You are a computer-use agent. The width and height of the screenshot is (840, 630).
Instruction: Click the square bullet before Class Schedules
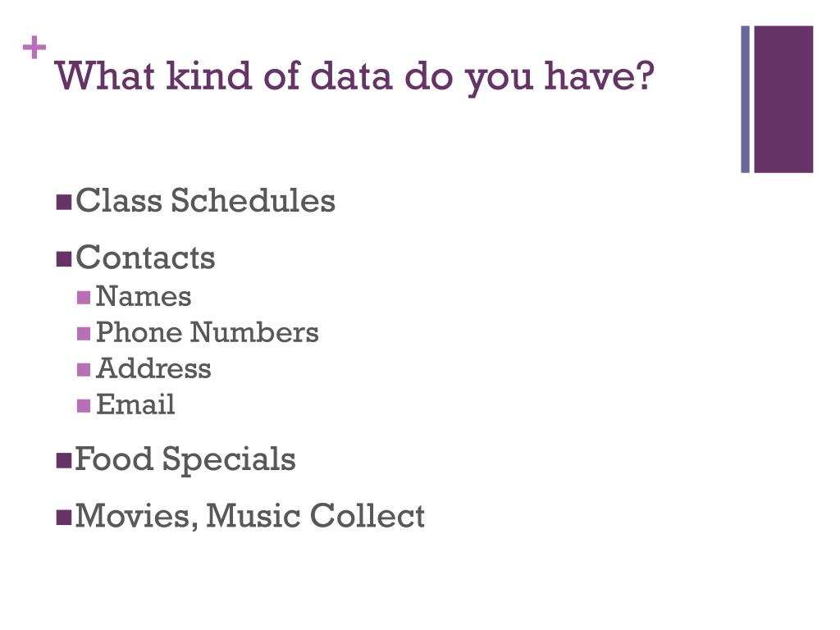64,202
